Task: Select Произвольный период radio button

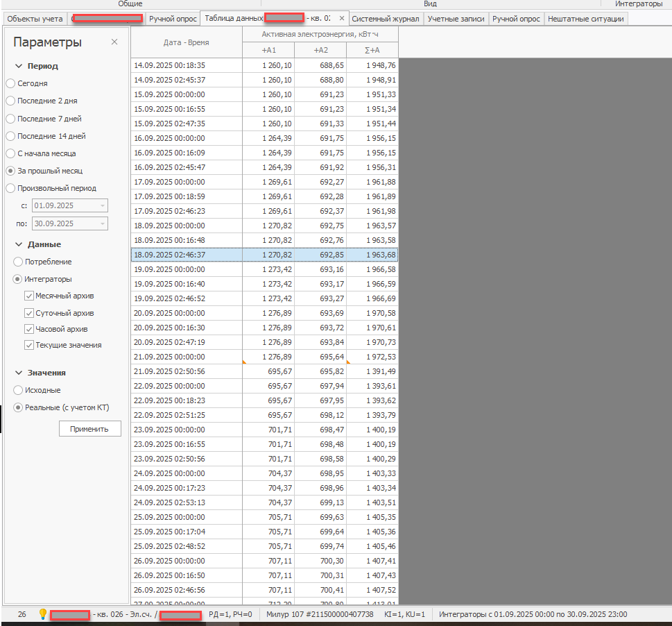Action: tap(10, 188)
